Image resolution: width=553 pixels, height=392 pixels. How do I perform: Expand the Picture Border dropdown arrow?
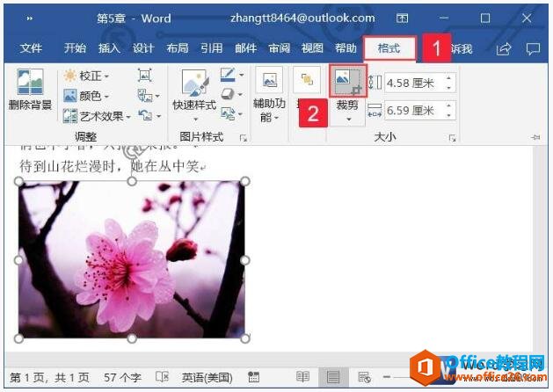pos(242,75)
